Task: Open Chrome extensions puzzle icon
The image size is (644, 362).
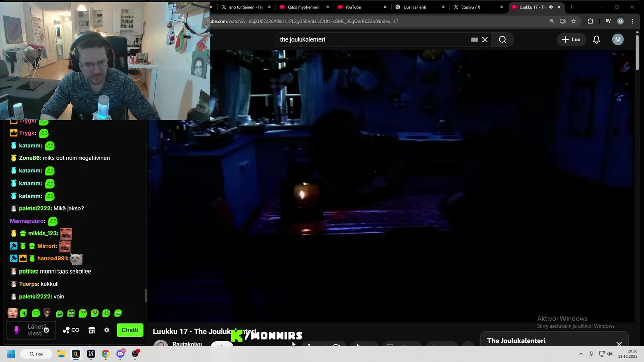Action: (x=590, y=21)
